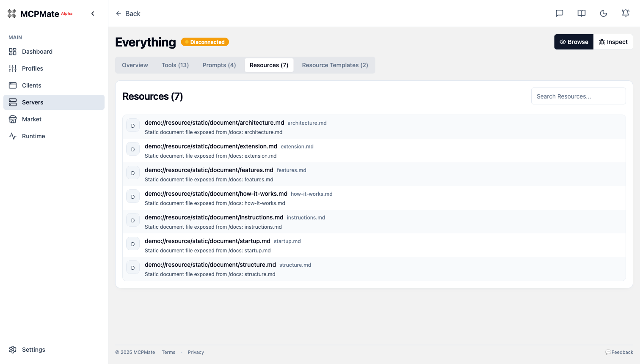This screenshot has width=640, height=364.
Task: Open the structure.md resource row
Action: coord(374,269)
